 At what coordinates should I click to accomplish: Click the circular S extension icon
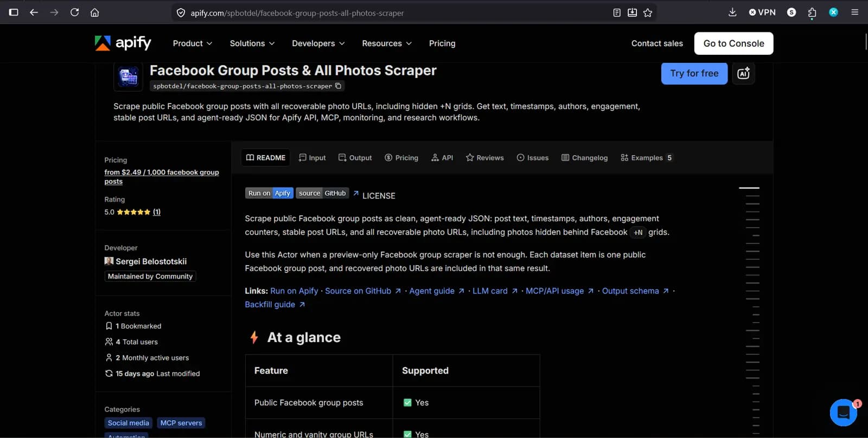point(792,12)
